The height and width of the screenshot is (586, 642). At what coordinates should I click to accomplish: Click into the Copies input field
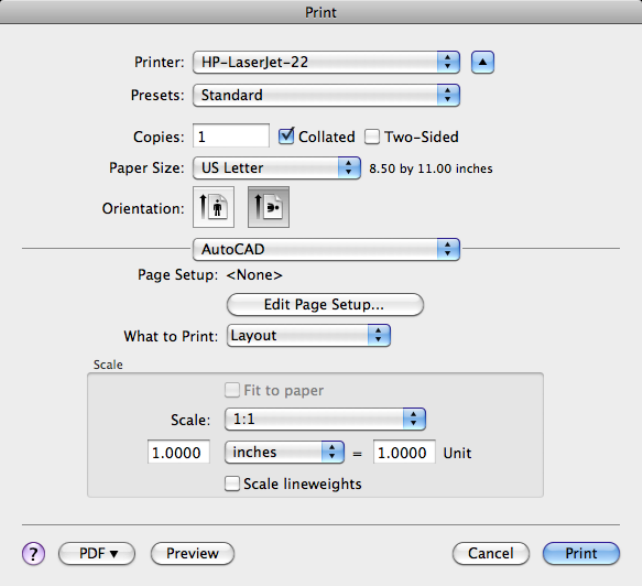click(230, 136)
